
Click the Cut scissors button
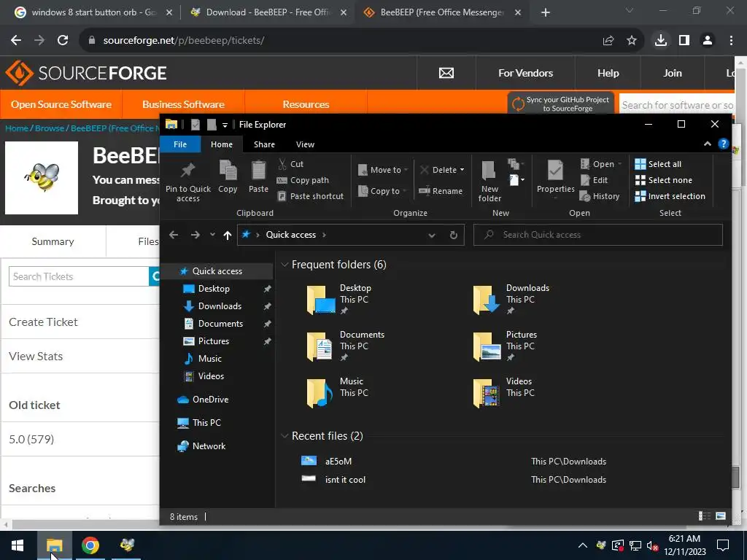click(290, 164)
